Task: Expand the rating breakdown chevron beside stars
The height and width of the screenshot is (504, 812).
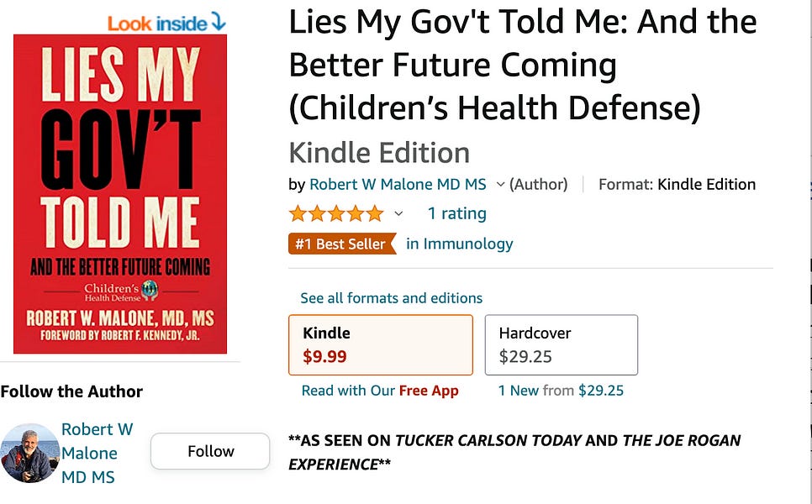Action: tap(398, 213)
